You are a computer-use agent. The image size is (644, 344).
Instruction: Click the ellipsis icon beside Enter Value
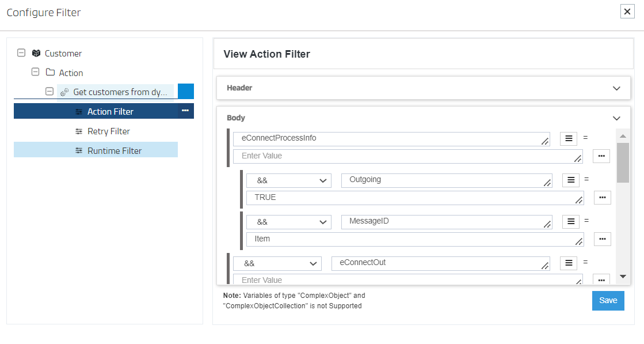point(601,156)
